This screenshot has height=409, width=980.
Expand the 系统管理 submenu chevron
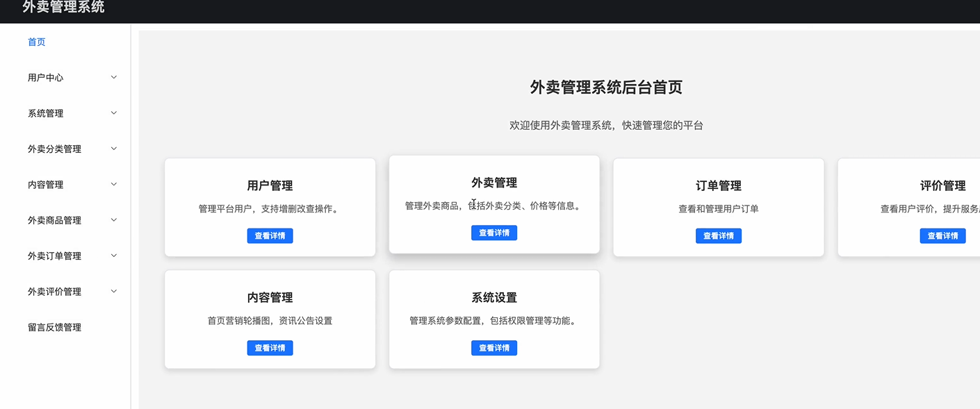click(x=114, y=112)
